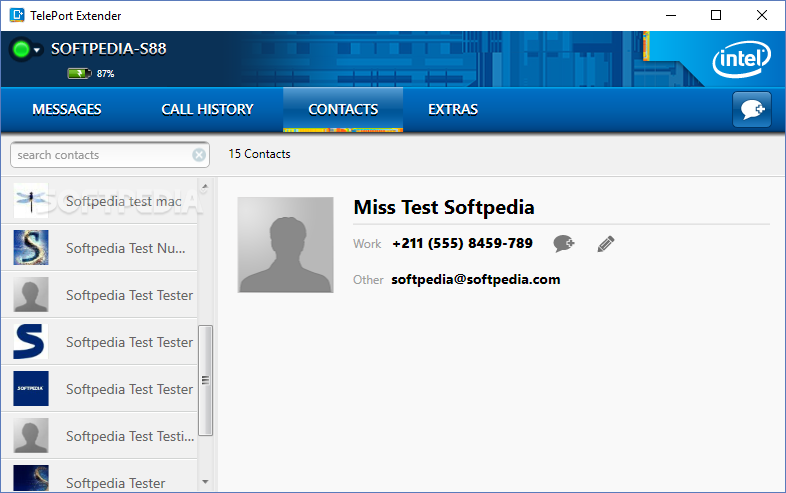Screen dimensions: 786x493
Task: Click the Softpedia Test Nu... avatar
Action: coord(31,248)
